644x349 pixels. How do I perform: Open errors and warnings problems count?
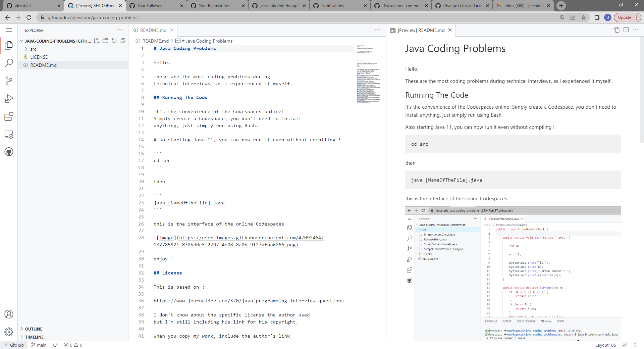[x=73, y=345]
